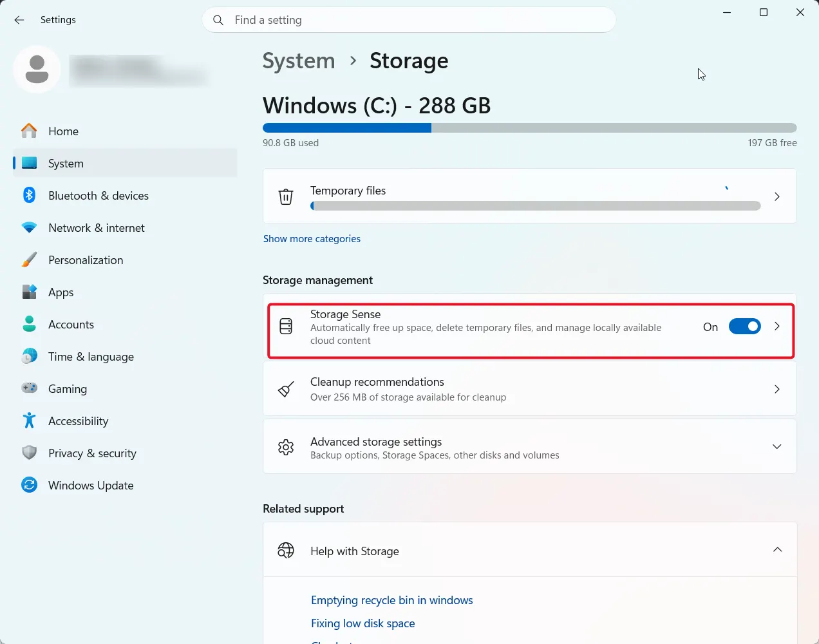The height and width of the screenshot is (644, 819).
Task: Click the Privacy shield icon
Action: (29, 453)
